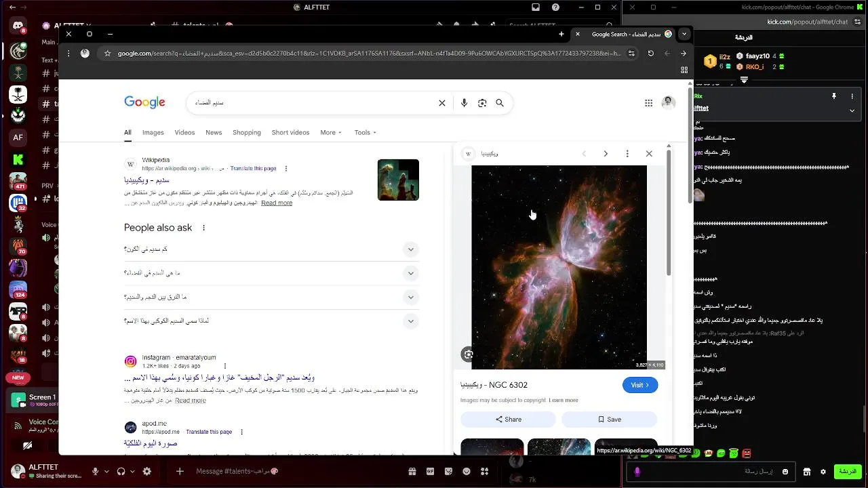Open Kick chat settings gear
This screenshot has width=868, height=488.
click(x=823, y=472)
